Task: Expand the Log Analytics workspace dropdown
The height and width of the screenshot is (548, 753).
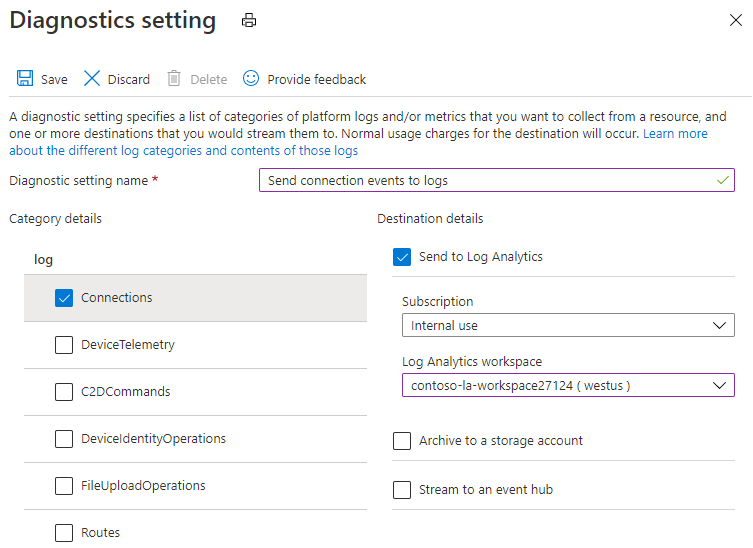Action: pos(567,385)
